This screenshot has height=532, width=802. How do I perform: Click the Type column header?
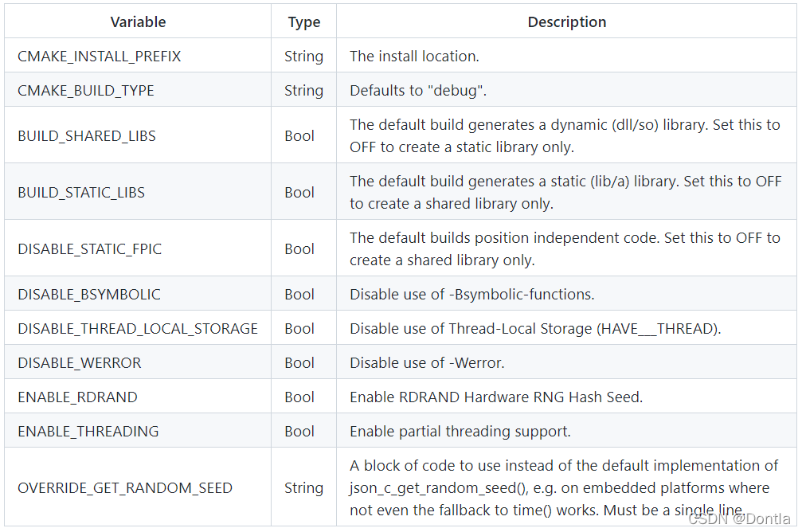point(303,22)
